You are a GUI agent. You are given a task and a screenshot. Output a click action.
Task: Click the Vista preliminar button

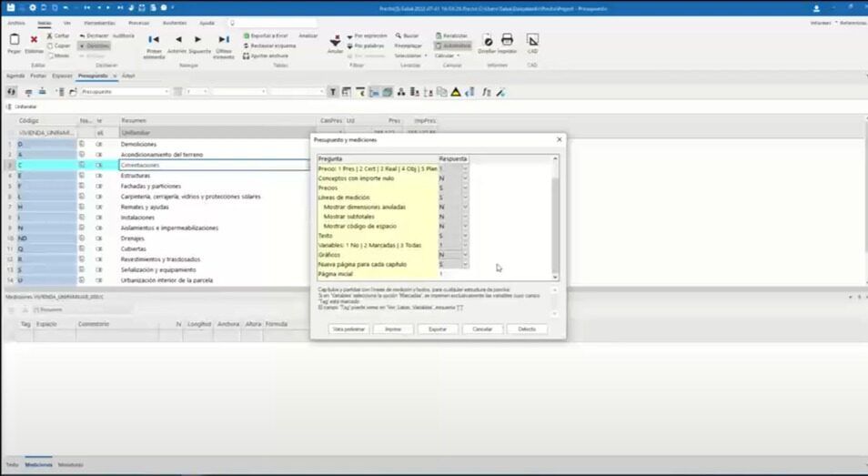[x=350, y=329]
